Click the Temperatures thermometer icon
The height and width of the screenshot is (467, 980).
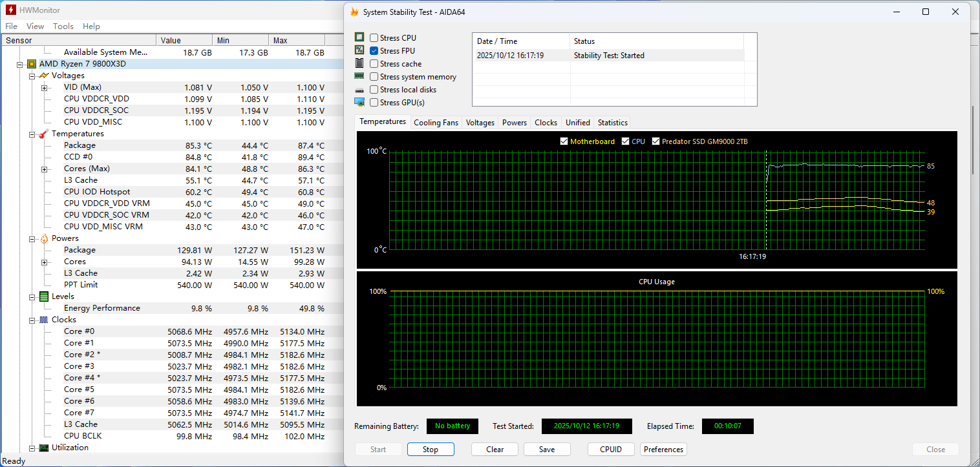[44, 134]
